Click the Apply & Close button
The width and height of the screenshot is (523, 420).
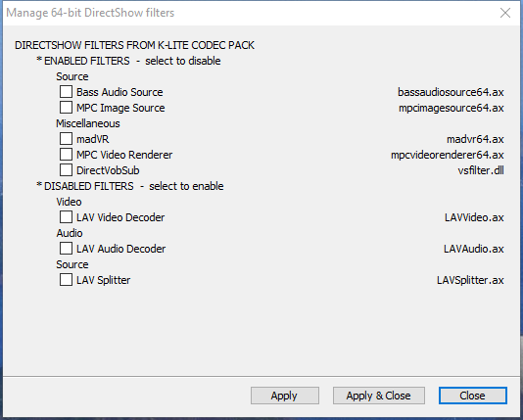tap(379, 396)
